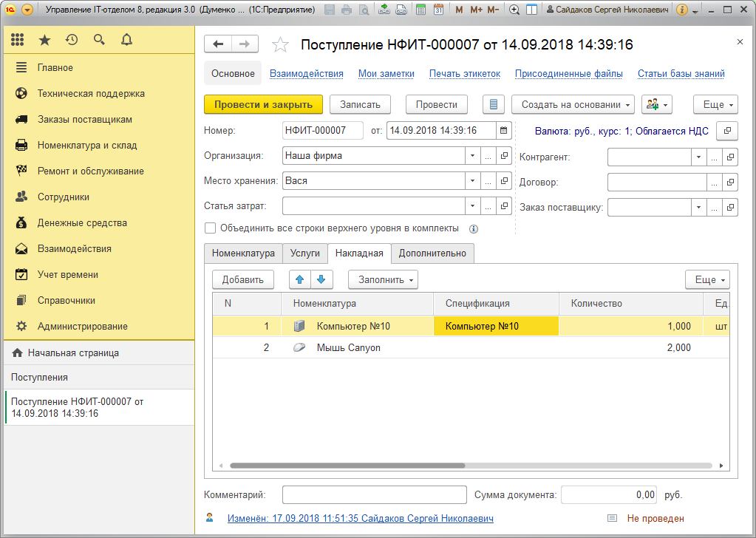Open notifications bell icon
This screenshot has height=538, width=756.
click(126, 40)
